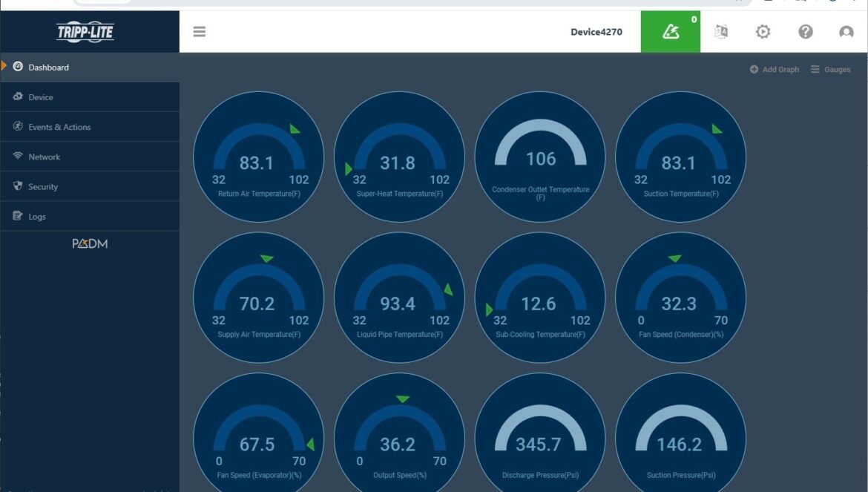The width and height of the screenshot is (868, 492).
Task: Open the Gauges selection options
Action: tap(830, 69)
